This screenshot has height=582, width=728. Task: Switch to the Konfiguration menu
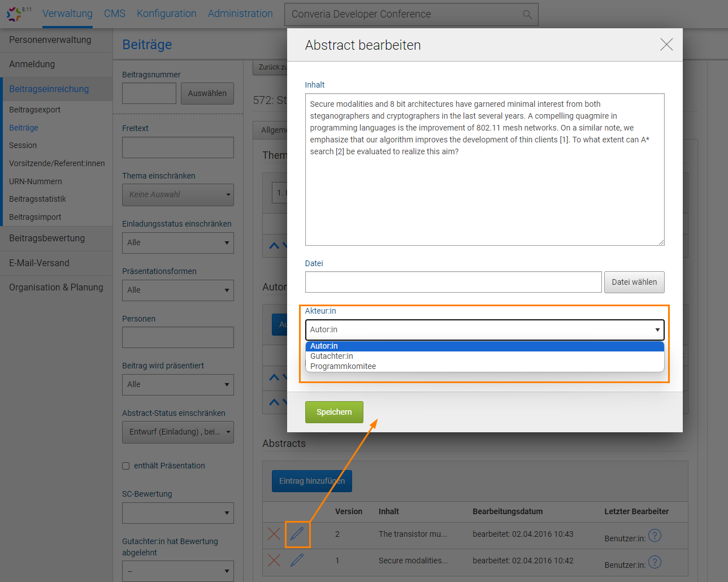166,14
